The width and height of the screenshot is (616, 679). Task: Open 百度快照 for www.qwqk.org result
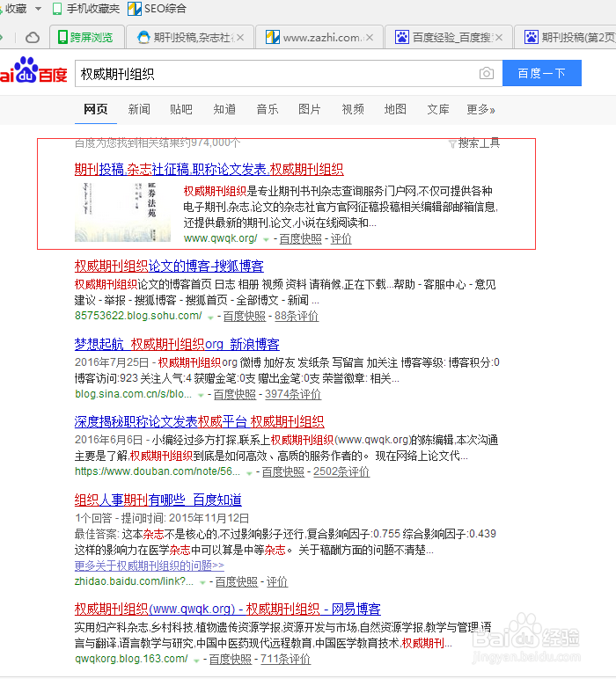(x=301, y=238)
